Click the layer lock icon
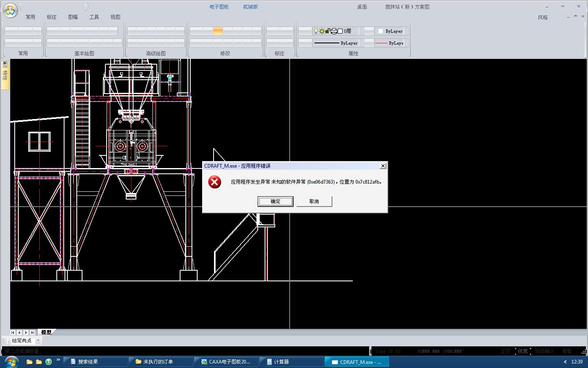Screen dimensions: 588x368 pyautogui.click(x=327, y=31)
